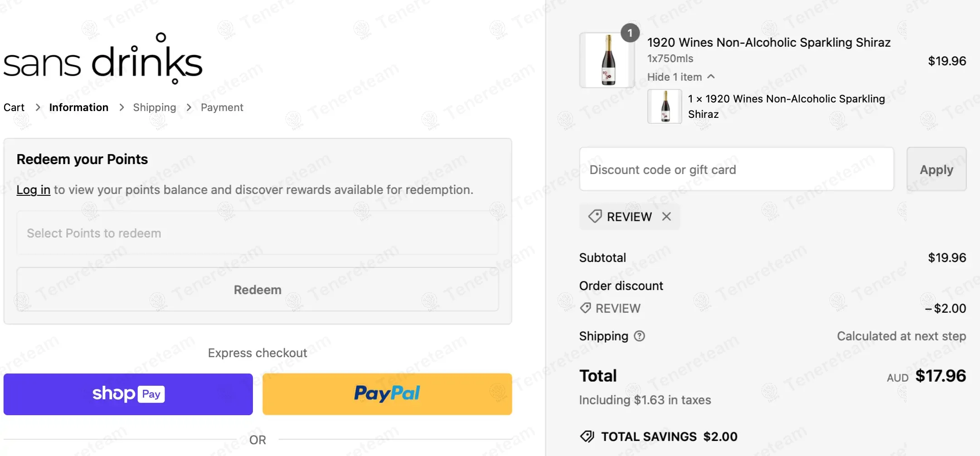The width and height of the screenshot is (980, 456).
Task: Click the Apply discount button
Action: [x=936, y=170]
